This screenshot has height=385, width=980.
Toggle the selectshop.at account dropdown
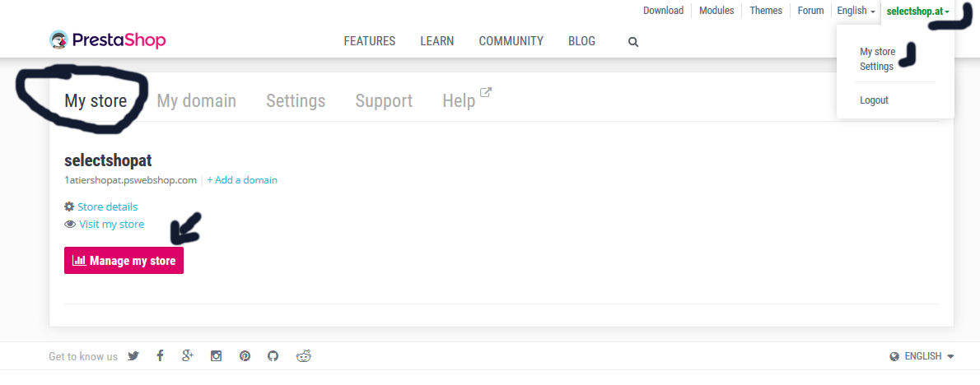pos(917,12)
